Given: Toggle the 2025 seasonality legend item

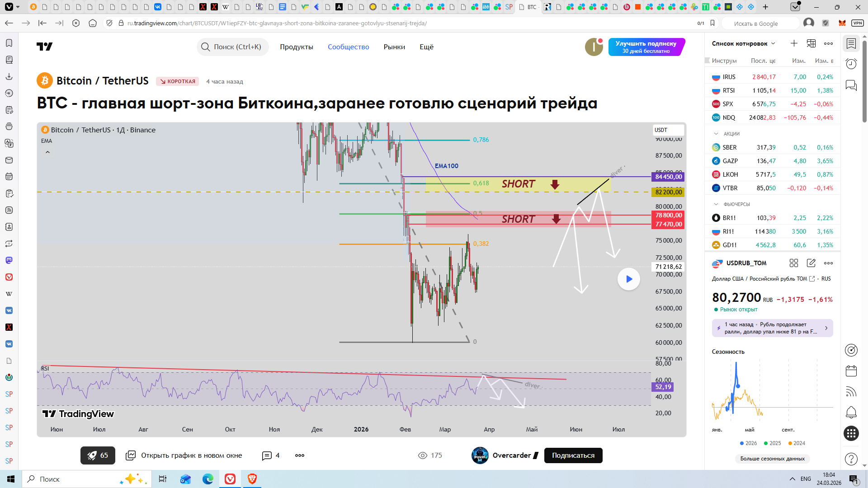Looking at the screenshot, I should 772,443.
